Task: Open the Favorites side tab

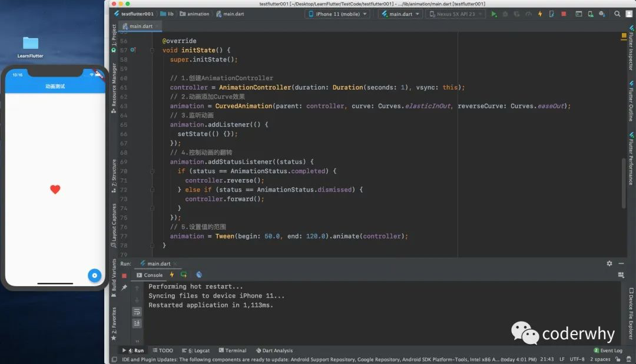Action: click(114, 324)
